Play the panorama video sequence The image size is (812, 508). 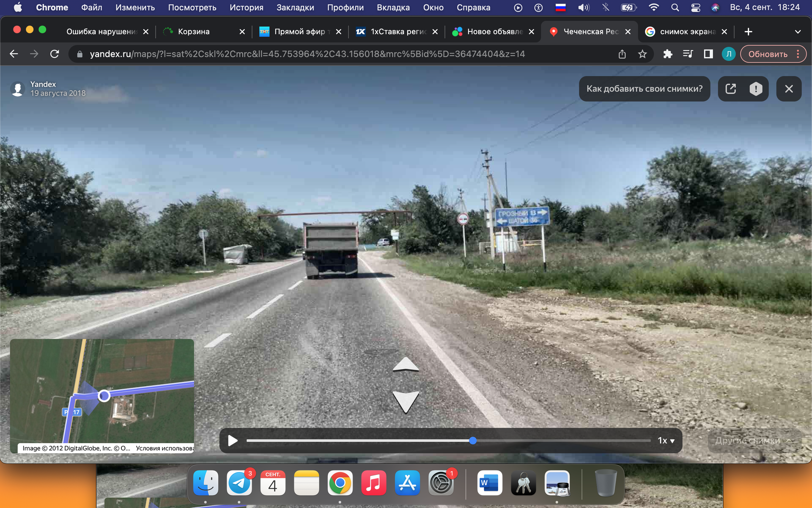click(232, 441)
